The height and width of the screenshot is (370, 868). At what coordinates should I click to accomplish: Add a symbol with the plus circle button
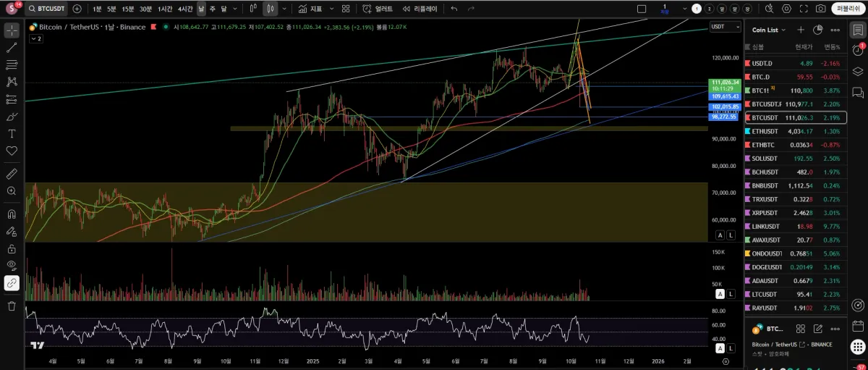click(x=77, y=9)
